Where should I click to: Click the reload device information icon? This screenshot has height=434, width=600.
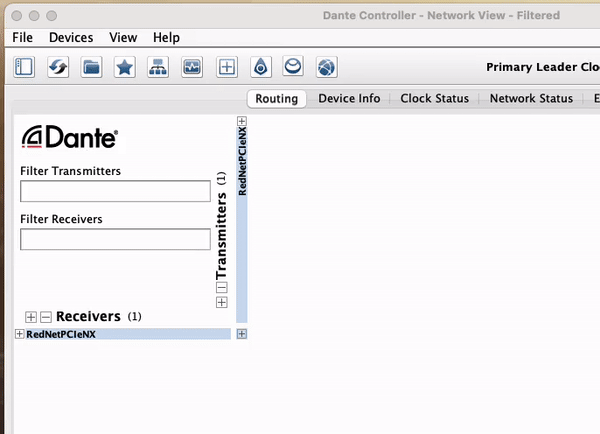pos(58,67)
